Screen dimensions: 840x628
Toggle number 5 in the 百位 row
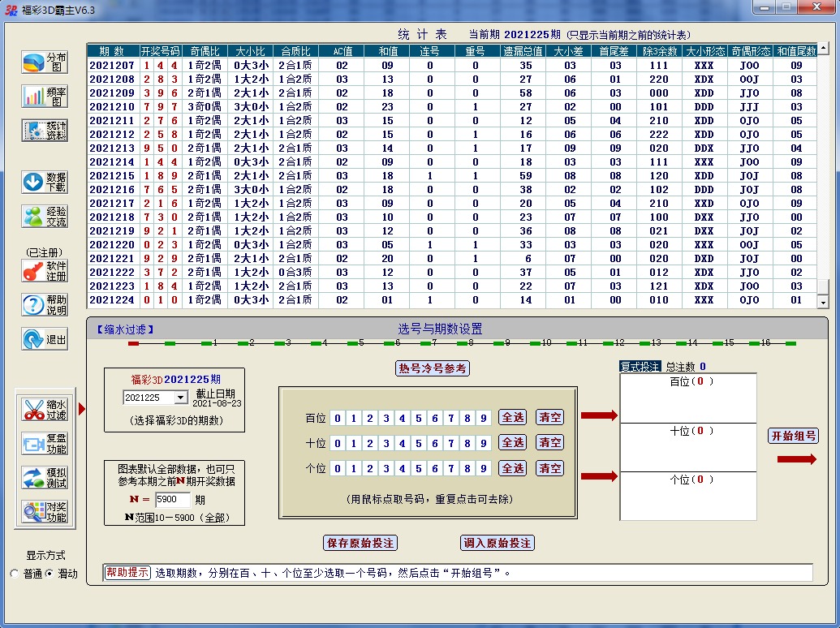click(x=419, y=419)
